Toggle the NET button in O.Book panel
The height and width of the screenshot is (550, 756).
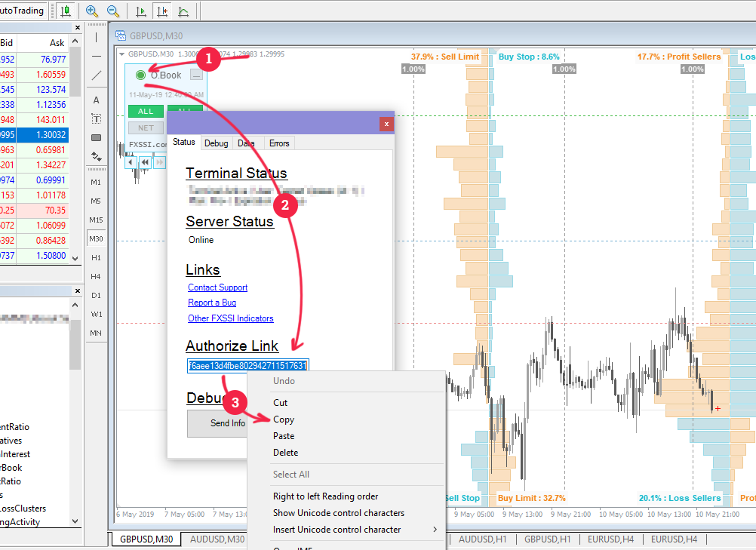[145, 128]
